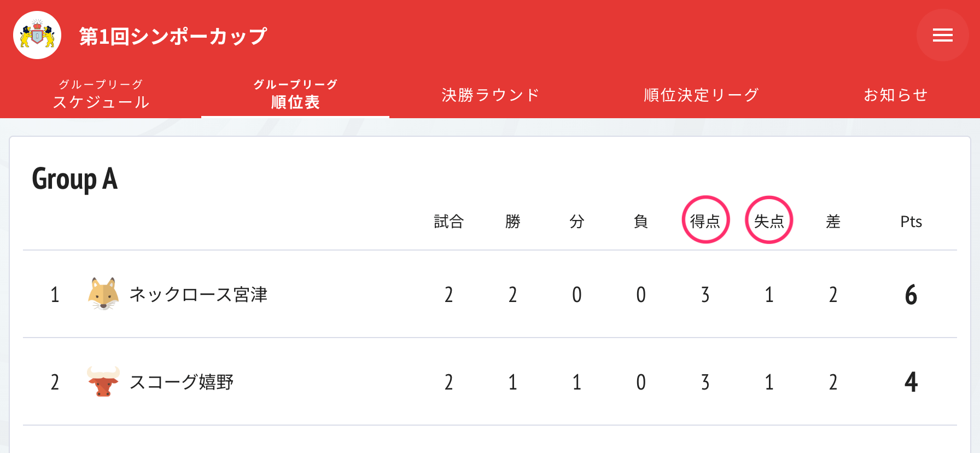Open team スコーグ嬉野

tap(181, 382)
